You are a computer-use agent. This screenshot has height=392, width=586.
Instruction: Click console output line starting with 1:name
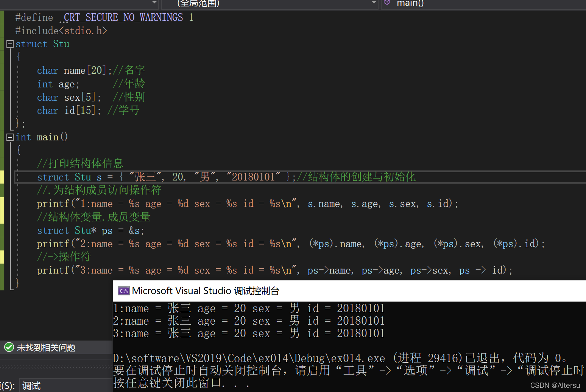(x=249, y=308)
